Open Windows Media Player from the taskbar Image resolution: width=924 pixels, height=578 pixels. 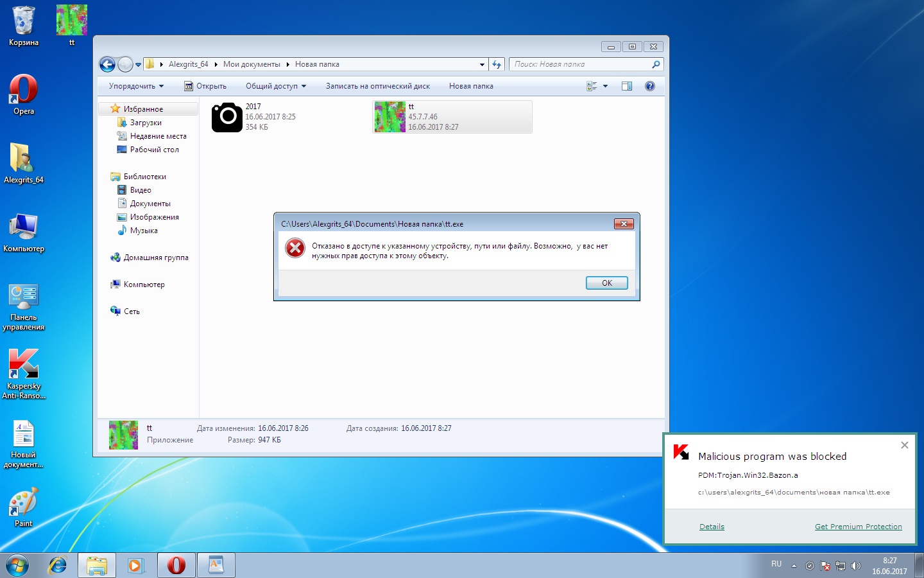136,565
